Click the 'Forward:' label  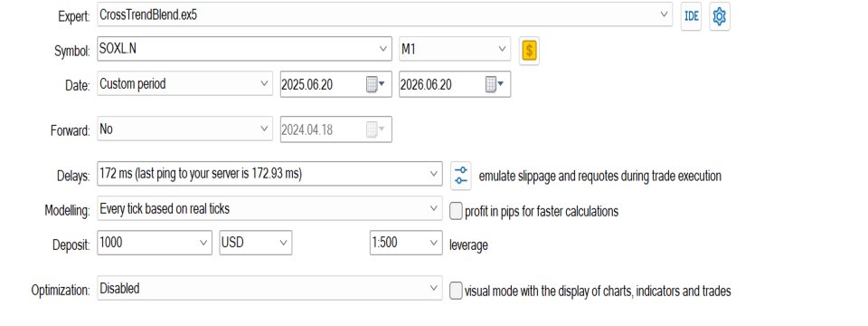click(70, 130)
